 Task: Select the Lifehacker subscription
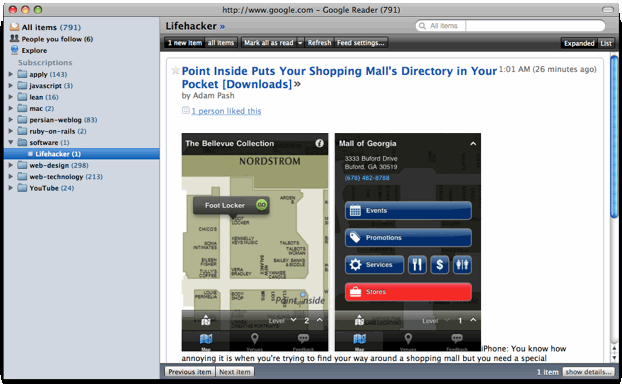coord(82,154)
